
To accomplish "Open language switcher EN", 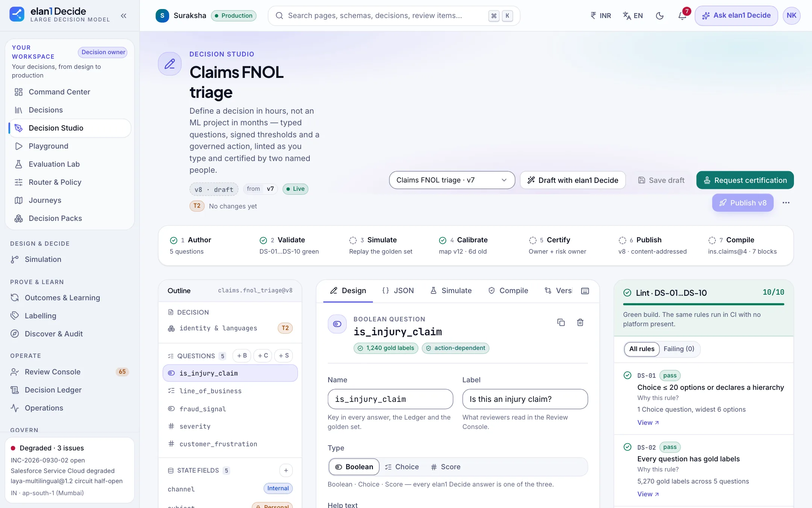I will (x=633, y=15).
